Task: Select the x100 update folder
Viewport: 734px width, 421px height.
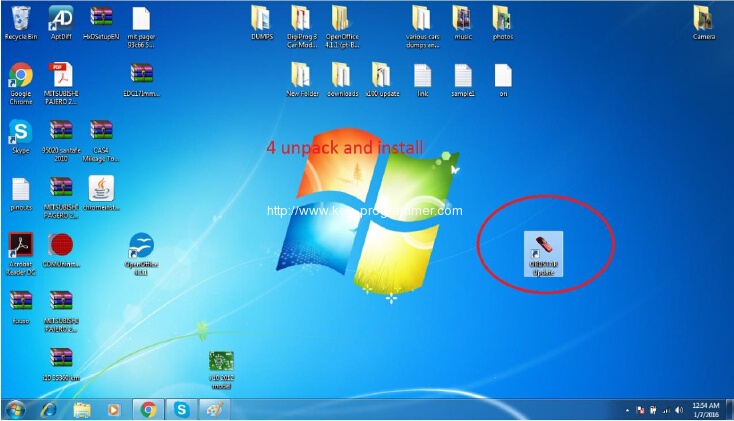Action: (382, 80)
